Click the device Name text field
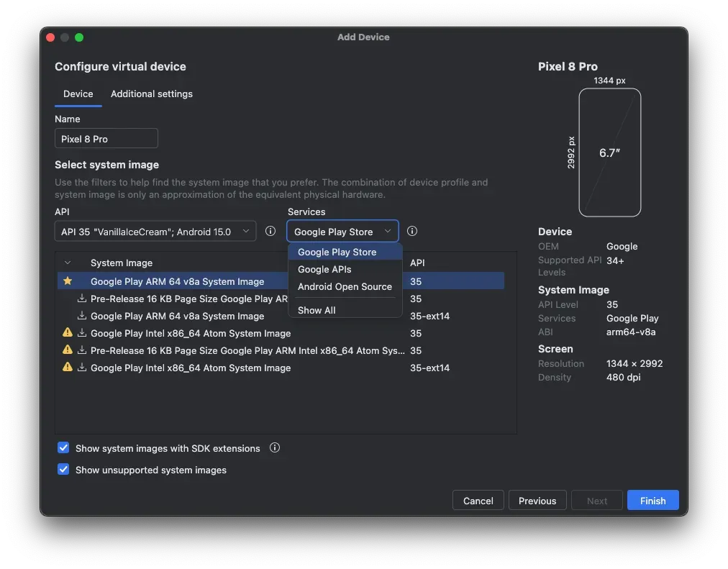728x569 pixels. pyautogui.click(x=106, y=139)
